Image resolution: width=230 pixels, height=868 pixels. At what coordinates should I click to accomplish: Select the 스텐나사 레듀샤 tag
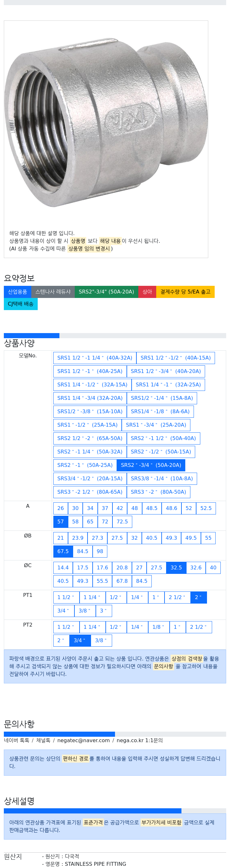coord(53,292)
